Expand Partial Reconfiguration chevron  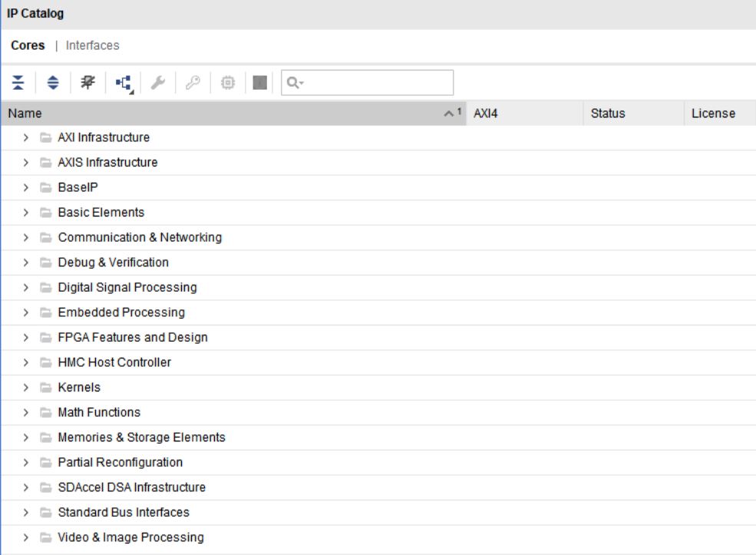(x=25, y=462)
